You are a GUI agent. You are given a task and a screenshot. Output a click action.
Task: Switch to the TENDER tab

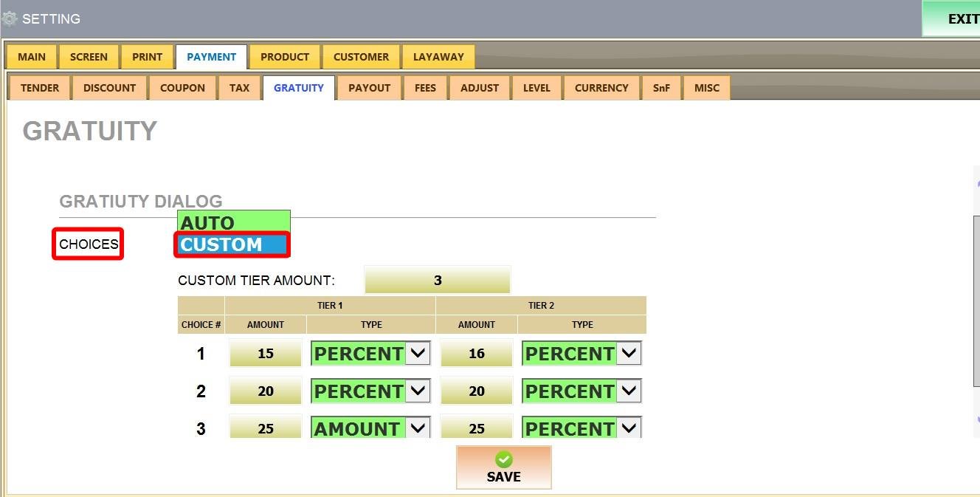40,88
